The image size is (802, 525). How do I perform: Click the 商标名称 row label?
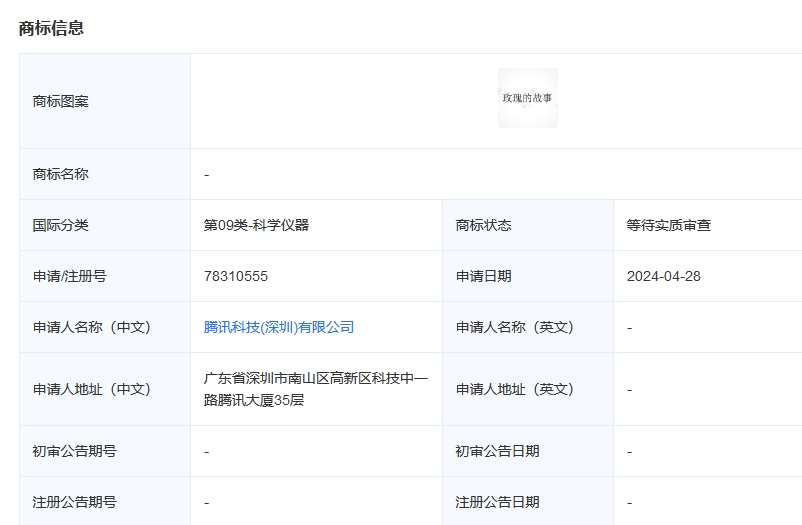click(x=61, y=174)
